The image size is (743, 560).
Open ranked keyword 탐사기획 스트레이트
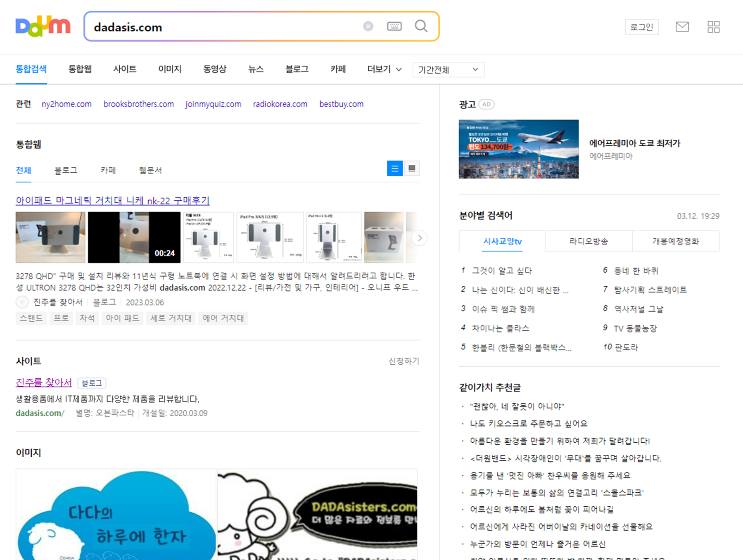pyautogui.click(x=650, y=290)
